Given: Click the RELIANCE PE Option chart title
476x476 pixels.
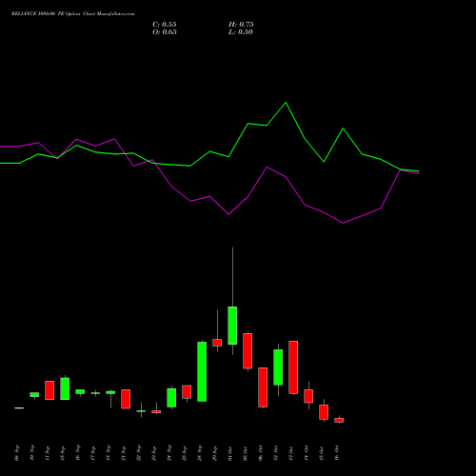Looking at the screenshot, I should click(73, 14).
